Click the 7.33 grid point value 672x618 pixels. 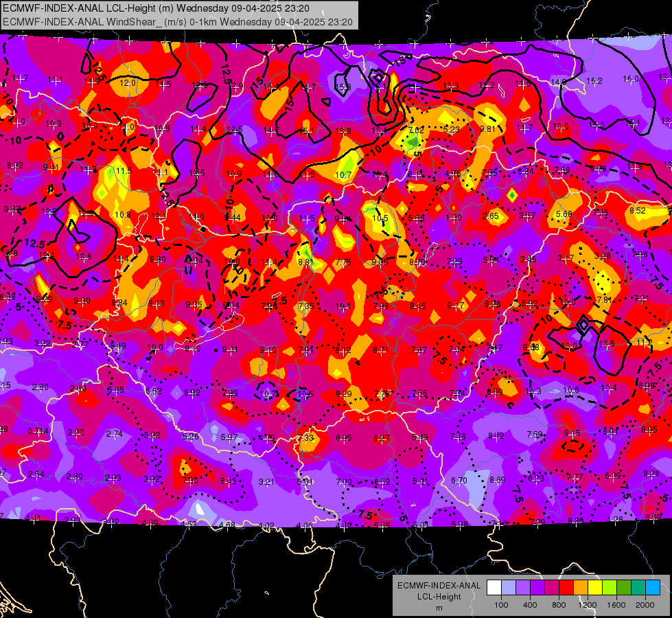305,438
